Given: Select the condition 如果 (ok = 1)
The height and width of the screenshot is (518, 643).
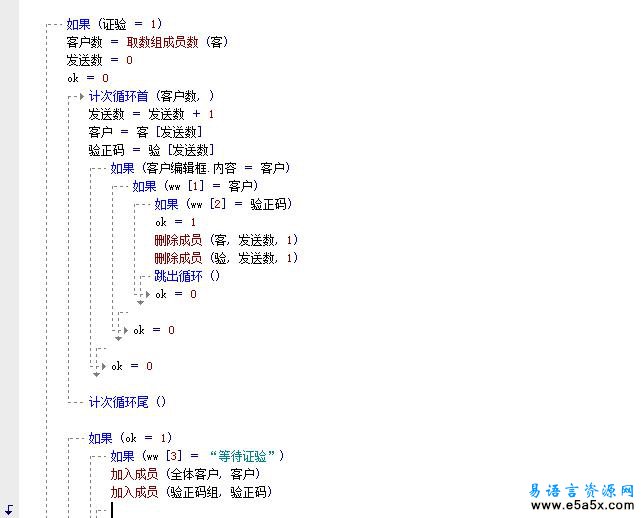Looking at the screenshot, I should coord(130,438).
